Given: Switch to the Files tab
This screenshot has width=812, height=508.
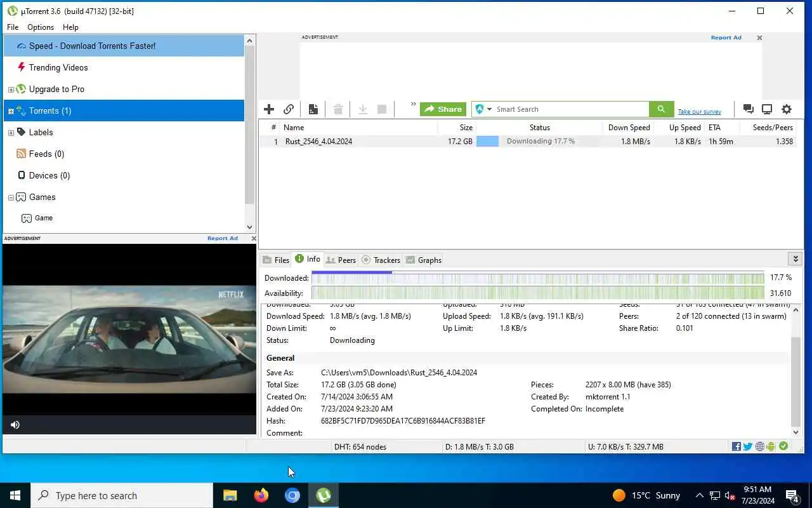Looking at the screenshot, I should 275,260.
